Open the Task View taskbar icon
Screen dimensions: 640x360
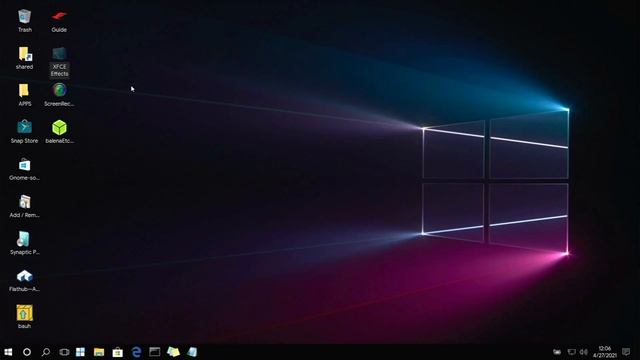pos(64,352)
